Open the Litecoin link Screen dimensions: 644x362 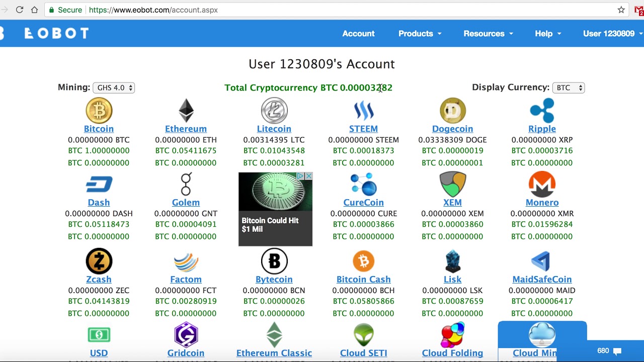(274, 129)
